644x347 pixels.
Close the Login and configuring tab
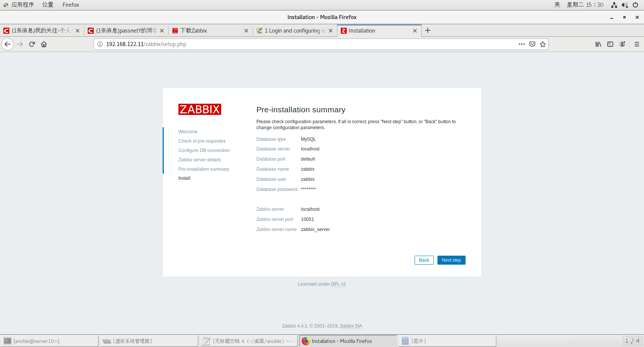(x=331, y=31)
